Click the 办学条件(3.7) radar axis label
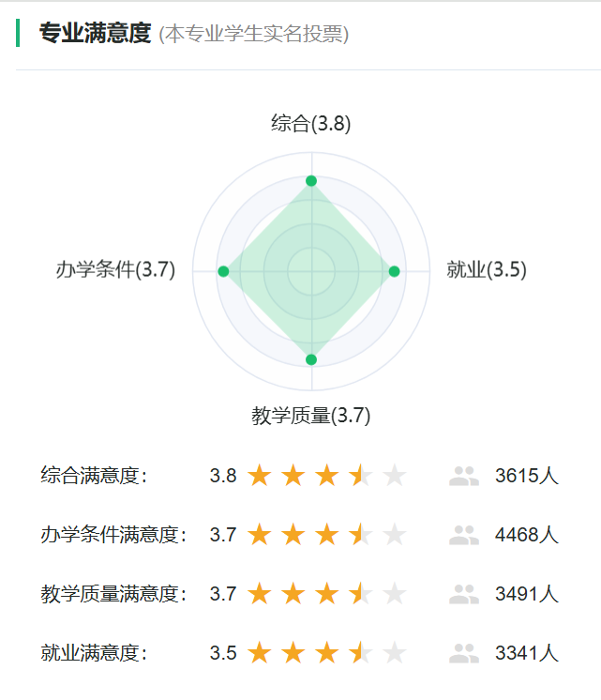 [115, 270]
